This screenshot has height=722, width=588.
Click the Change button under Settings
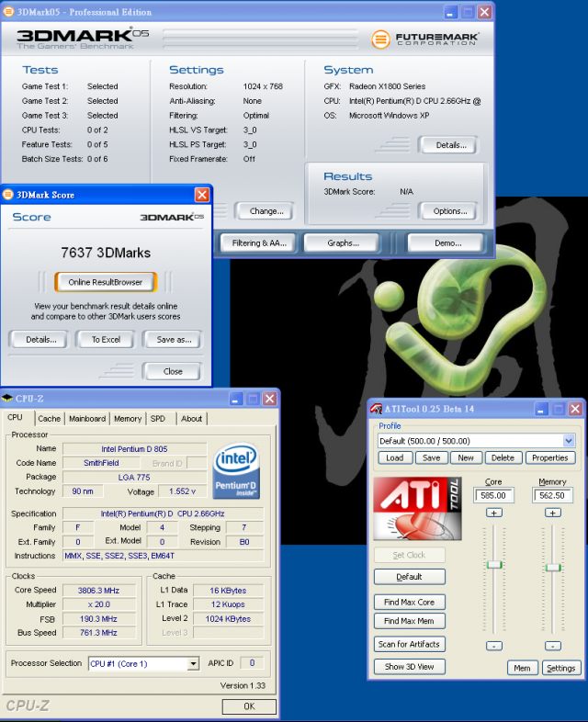(266, 211)
